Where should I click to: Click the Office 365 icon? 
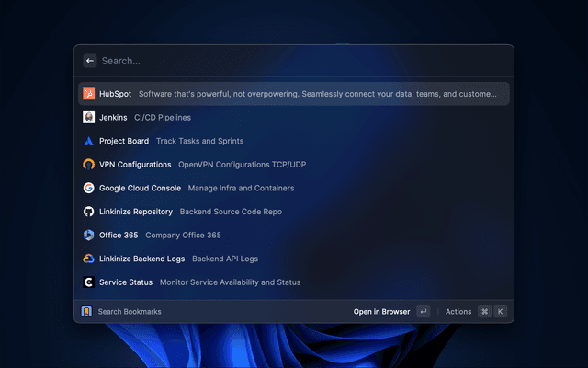(89, 236)
